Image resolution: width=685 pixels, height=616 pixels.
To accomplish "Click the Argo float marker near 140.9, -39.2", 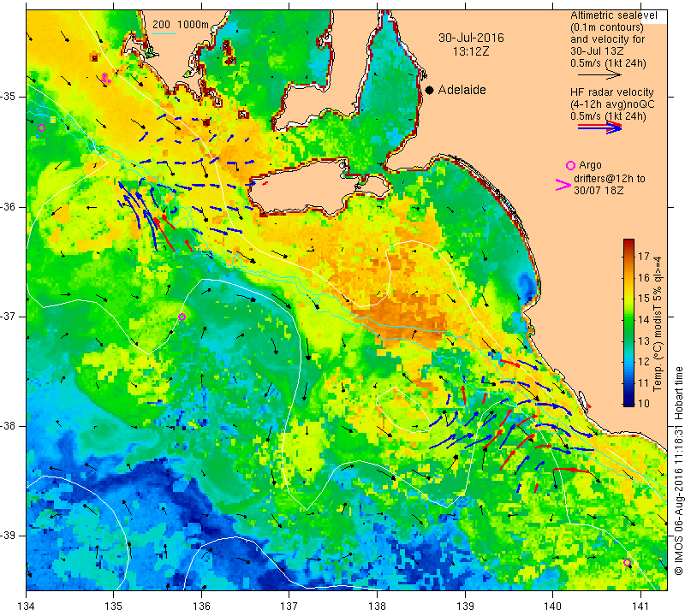I will [628, 562].
